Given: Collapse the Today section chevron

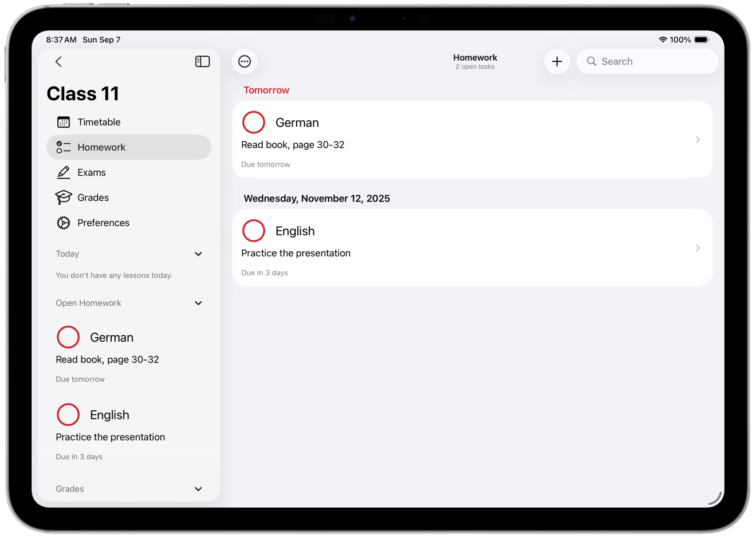Looking at the screenshot, I should (x=198, y=254).
